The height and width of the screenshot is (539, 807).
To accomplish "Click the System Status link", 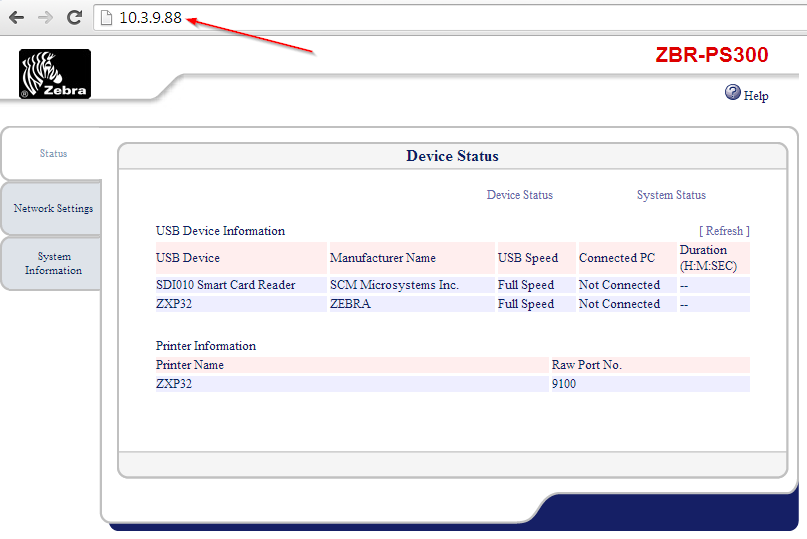I will (670, 195).
